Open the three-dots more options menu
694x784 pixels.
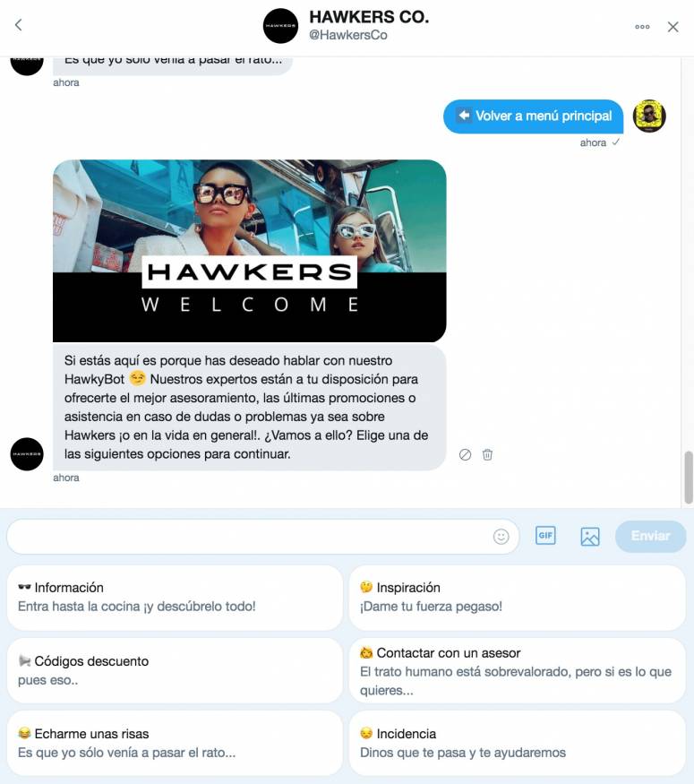point(642,27)
